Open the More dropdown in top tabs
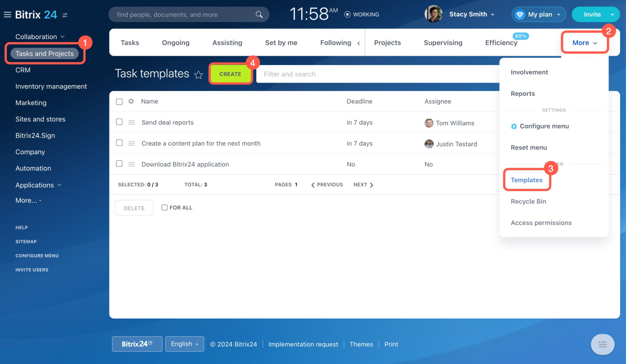626x364 pixels. 585,43
